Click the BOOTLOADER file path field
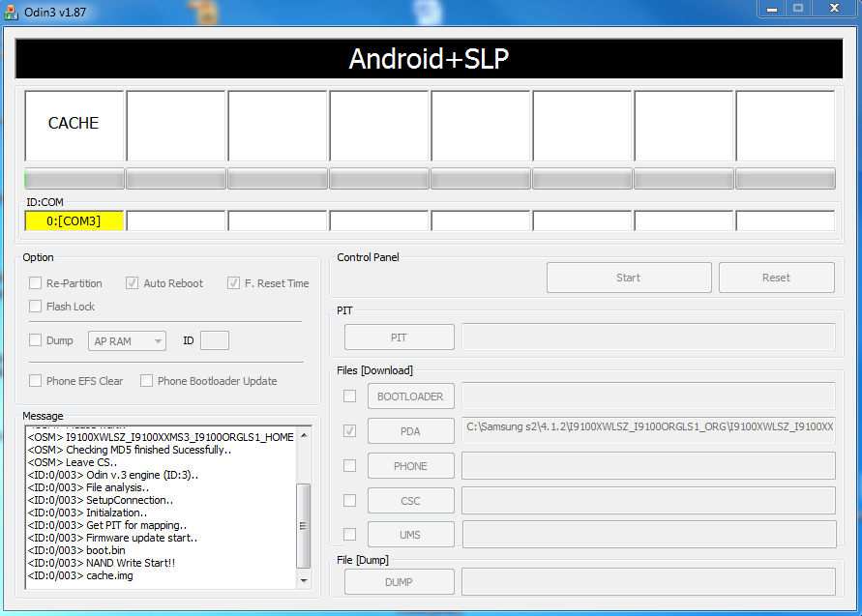The width and height of the screenshot is (862, 616). (x=649, y=396)
